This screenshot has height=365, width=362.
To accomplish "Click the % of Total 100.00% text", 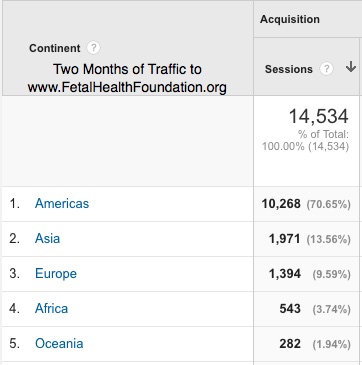I will click(x=306, y=140).
